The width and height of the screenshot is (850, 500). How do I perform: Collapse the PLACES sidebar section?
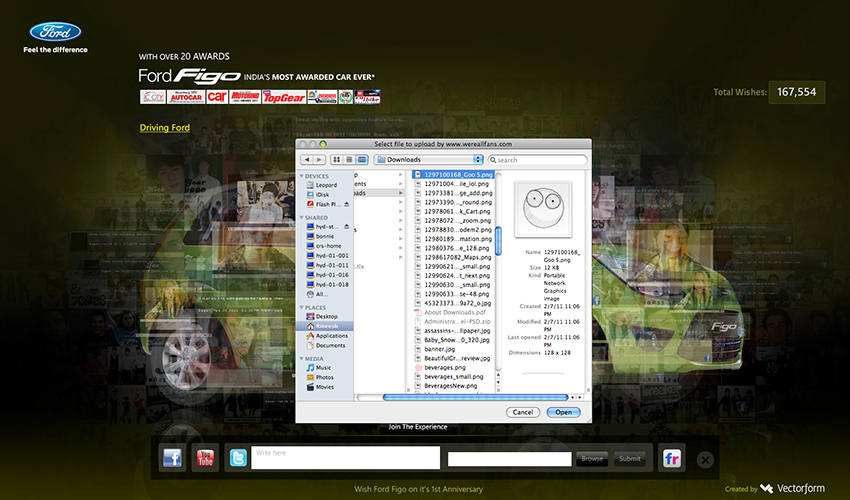click(x=301, y=307)
